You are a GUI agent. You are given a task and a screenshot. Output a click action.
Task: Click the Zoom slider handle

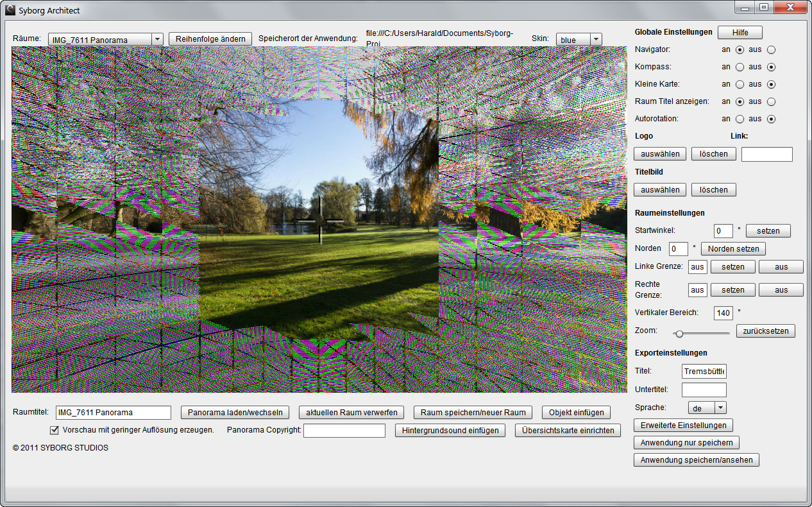click(x=679, y=333)
